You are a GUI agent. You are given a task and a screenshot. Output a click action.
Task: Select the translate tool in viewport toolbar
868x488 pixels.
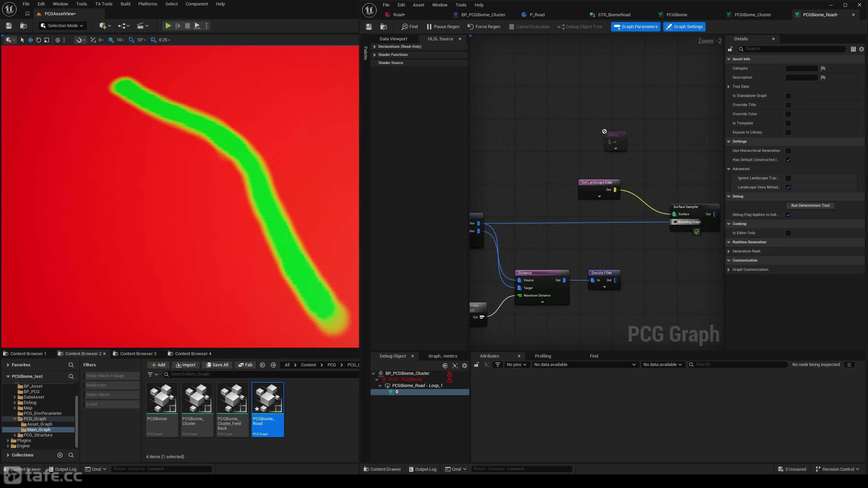pyautogui.click(x=30, y=40)
